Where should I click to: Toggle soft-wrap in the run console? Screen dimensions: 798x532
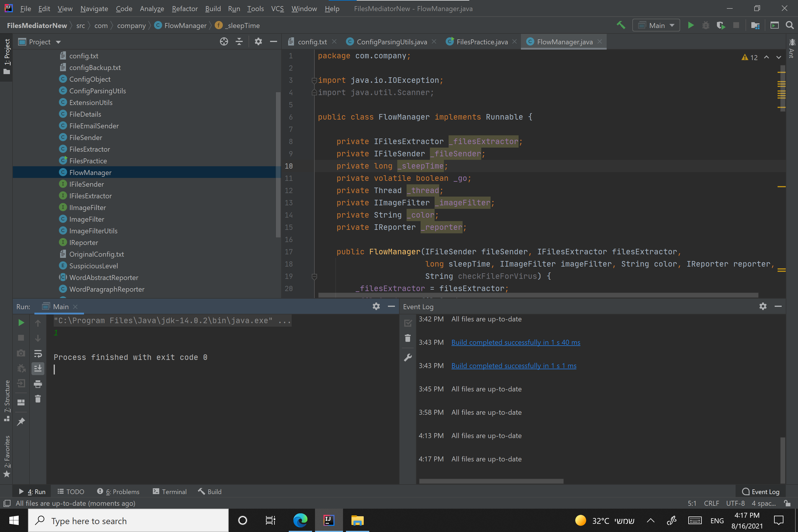point(38,353)
